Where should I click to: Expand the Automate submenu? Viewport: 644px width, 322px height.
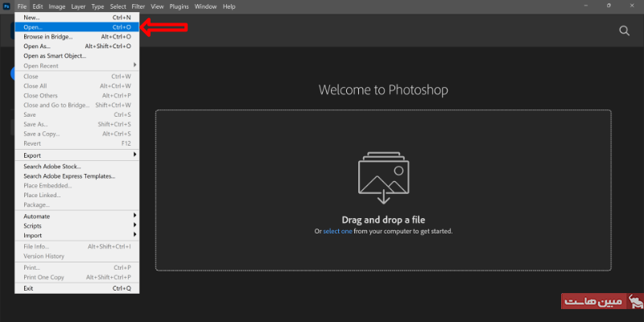coord(76,216)
